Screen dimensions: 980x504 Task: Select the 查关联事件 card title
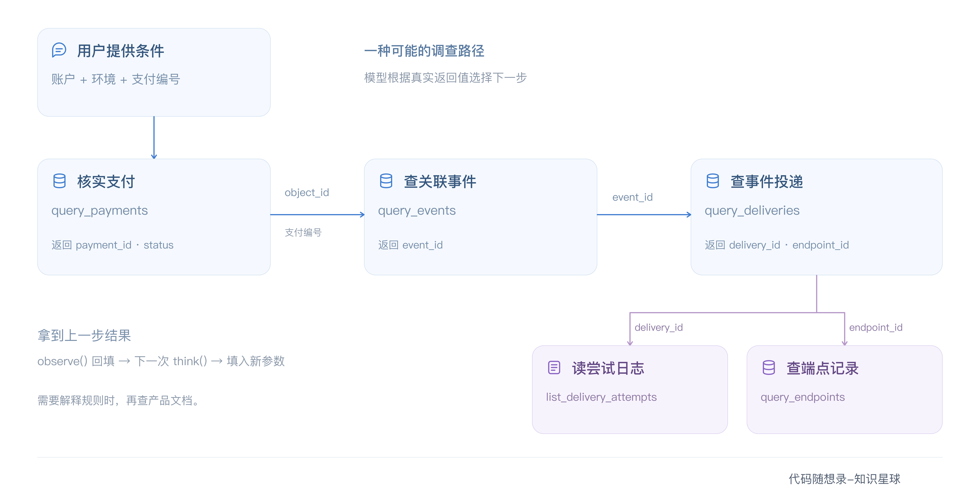click(440, 181)
